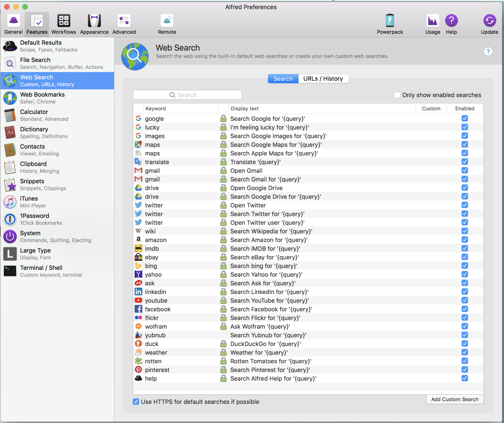The height and width of the screenshot is (423, 504).
Task: Select the 'Search Yubnub for' row text
Action: point(268,335)
